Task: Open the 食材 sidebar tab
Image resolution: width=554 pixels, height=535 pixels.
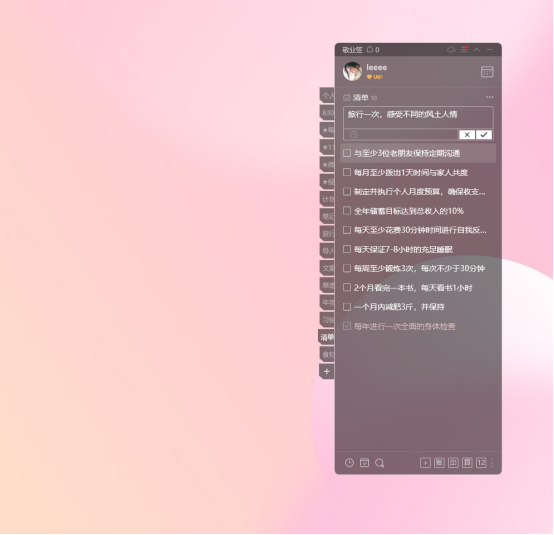Action: 327,354
